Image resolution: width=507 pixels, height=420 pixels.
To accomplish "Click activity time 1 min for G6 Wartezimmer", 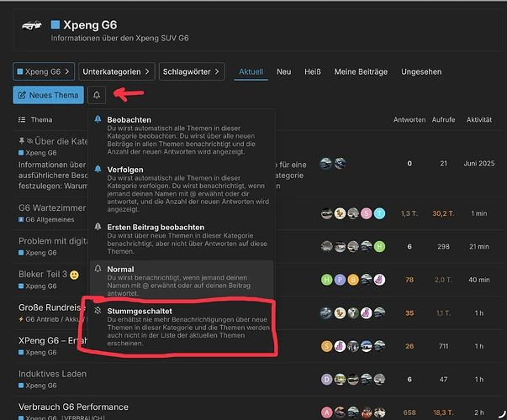I will click(x=479, y=213).
